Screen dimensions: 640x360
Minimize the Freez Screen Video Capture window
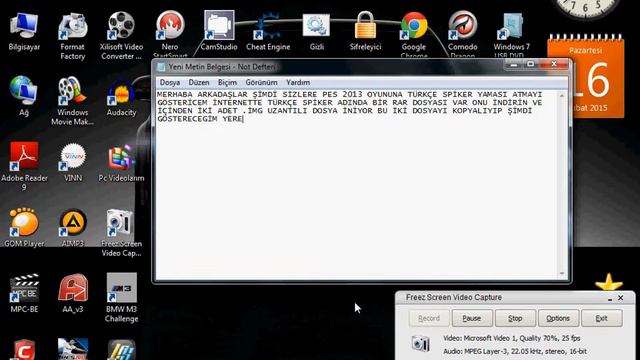coord(610,298)
